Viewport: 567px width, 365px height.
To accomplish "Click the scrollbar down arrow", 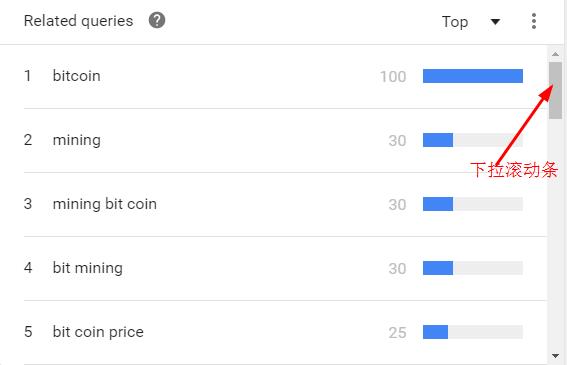I will [555, 356].
